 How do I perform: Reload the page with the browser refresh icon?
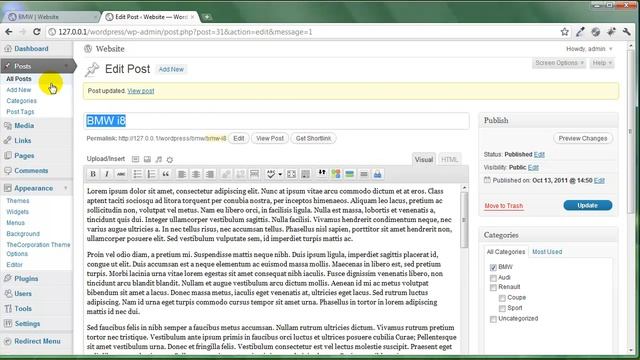point(37,32)
